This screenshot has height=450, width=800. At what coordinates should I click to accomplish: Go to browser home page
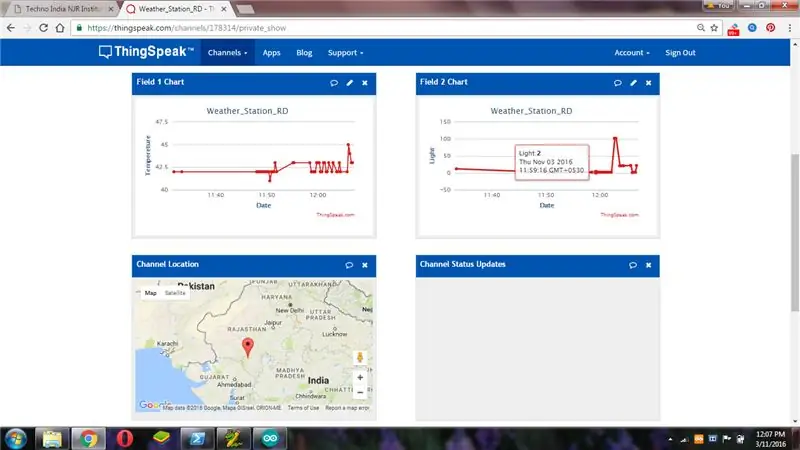pos(60,28)
